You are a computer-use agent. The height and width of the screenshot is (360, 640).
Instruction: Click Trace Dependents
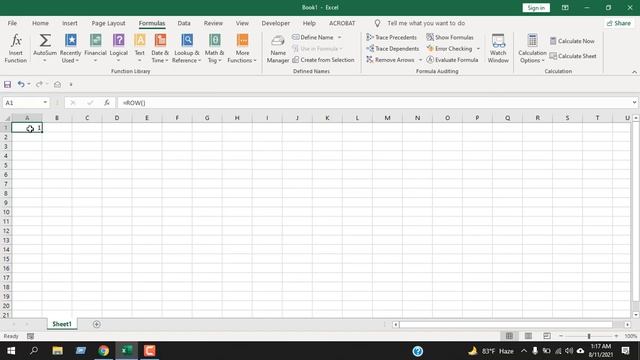click(x=393, y=49)
